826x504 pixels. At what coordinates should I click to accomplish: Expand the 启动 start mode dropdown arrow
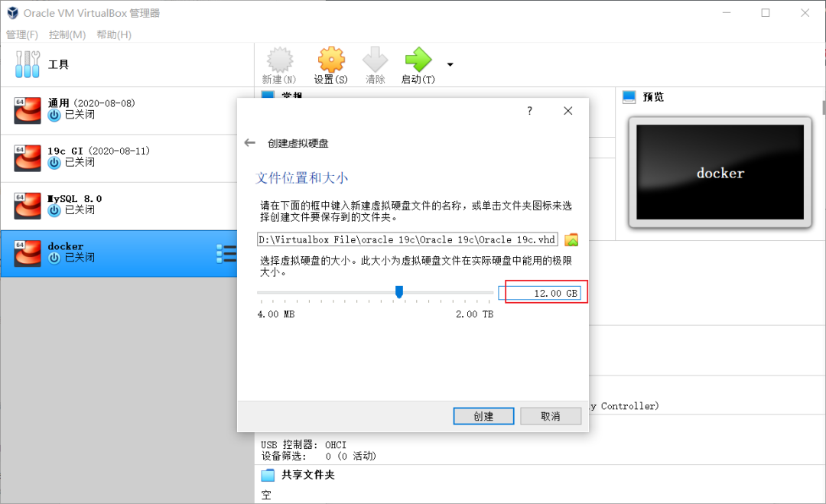tap(450, 65)
